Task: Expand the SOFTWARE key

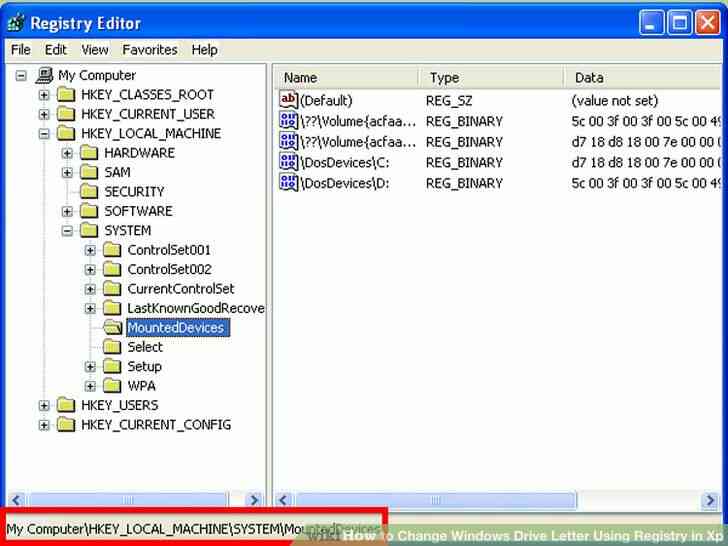Action: click(x=67, y=212)
